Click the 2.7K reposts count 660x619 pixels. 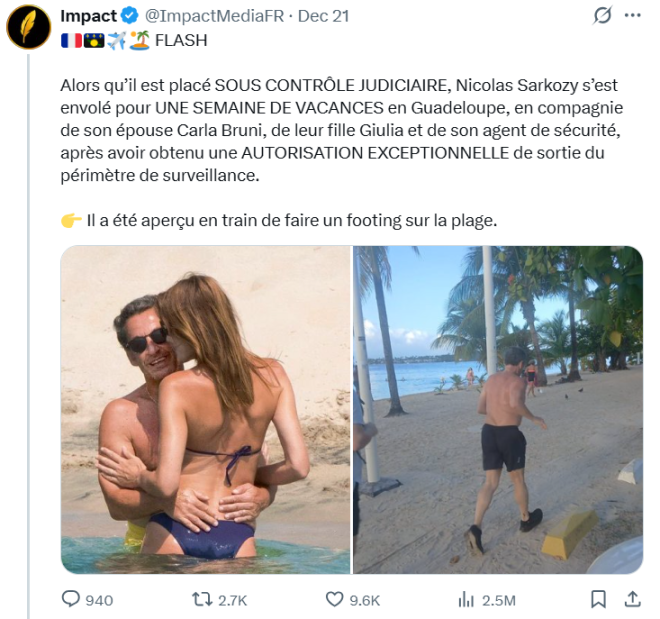[x=232, y=600]
